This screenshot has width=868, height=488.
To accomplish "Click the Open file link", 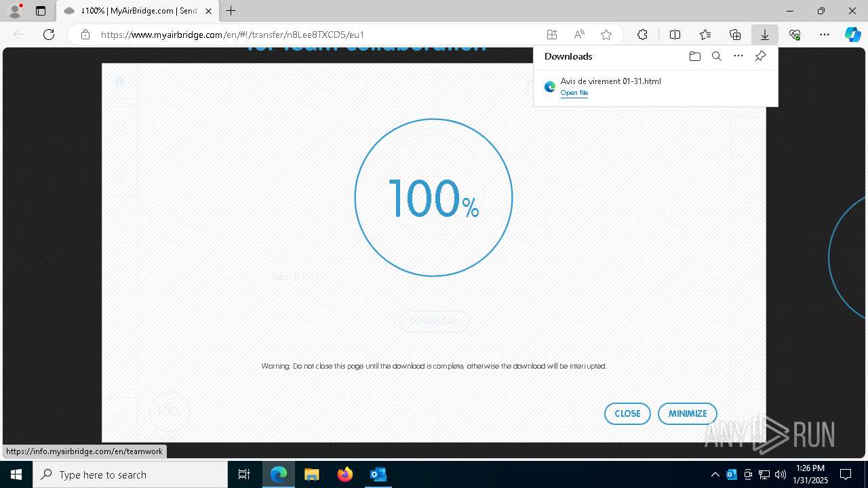I will pos(574,93).
